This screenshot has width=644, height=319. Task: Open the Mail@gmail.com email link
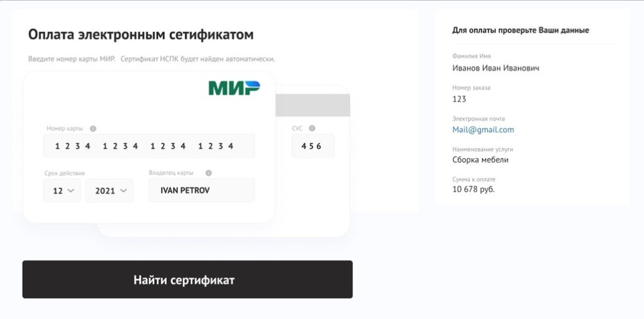pyautogui.click(x=483, y=130)
